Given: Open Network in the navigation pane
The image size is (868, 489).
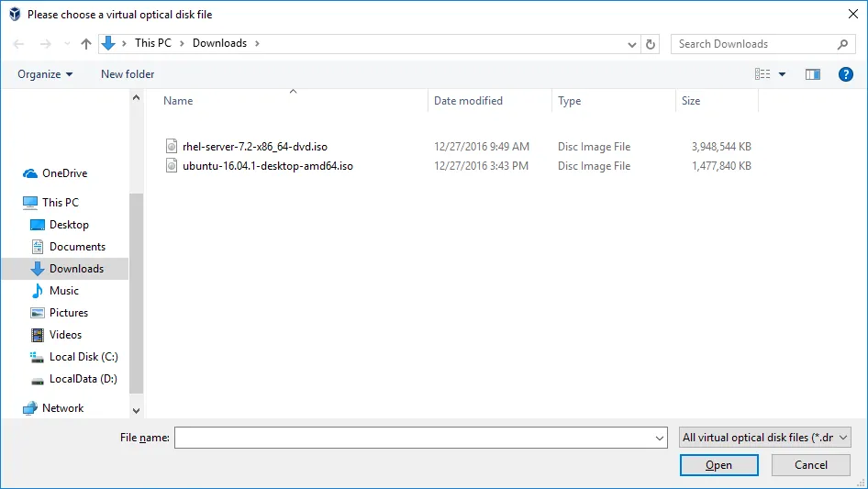Looking at the screenshot, I should (63, 408).
